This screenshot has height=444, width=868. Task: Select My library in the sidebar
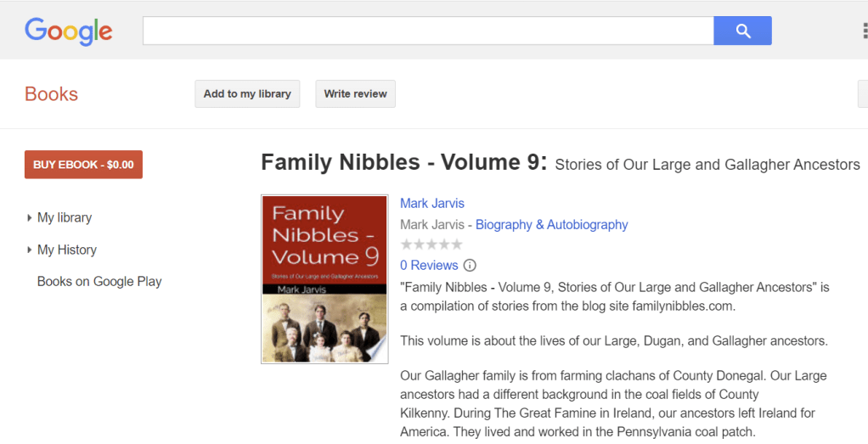click(x=65, y=218)
